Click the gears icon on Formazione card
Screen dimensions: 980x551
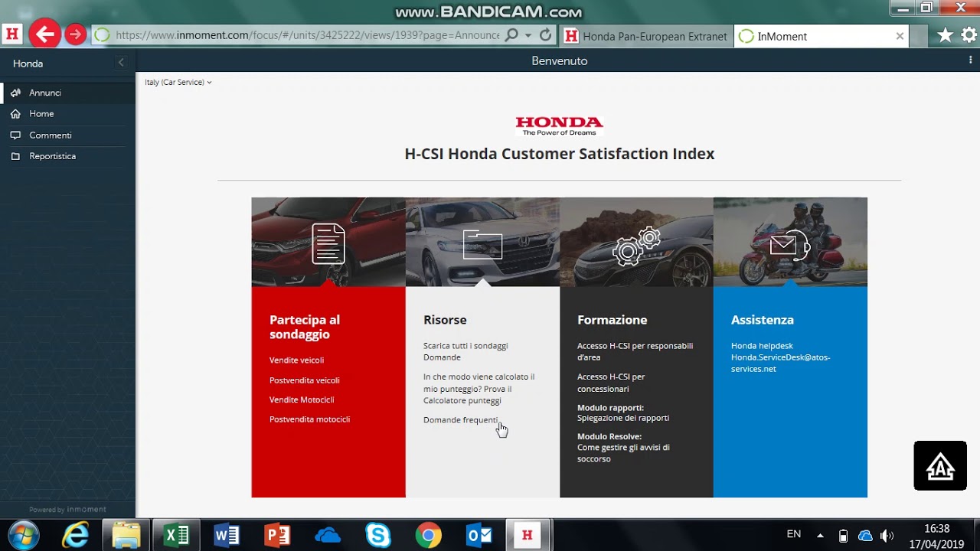pos(636,246)
